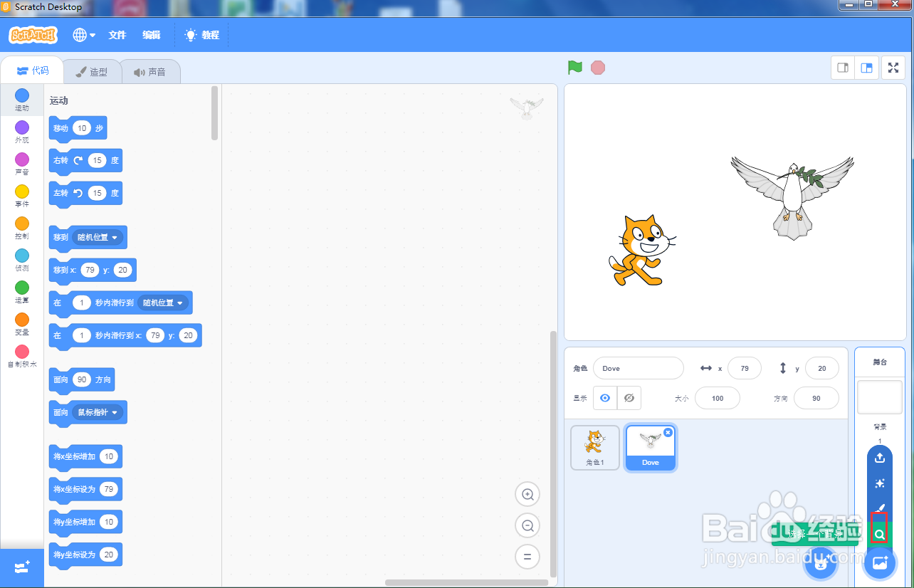Click the Scratch logo
Viewport: 914px width, 588px height.
(x=33, y=35)
